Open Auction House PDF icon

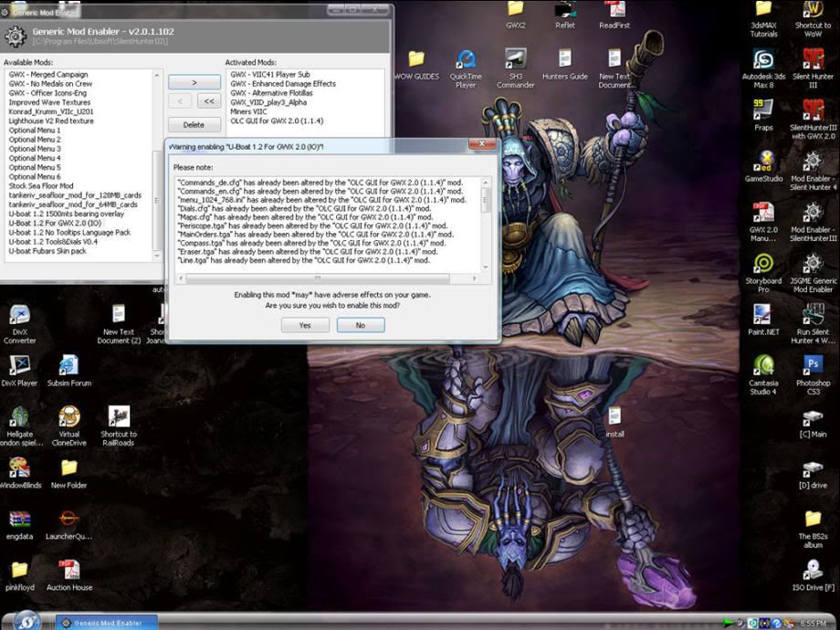pos(69,575)
